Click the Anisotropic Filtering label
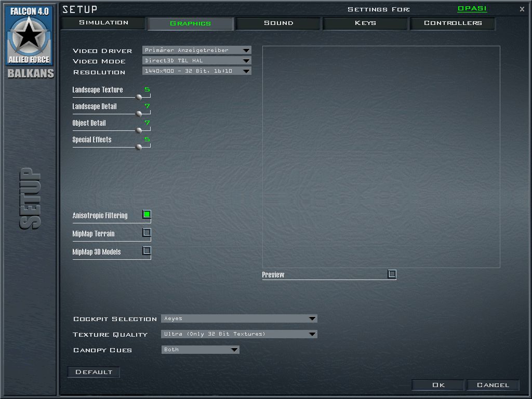This screenshot has width=532, height=399. (100, 216)
